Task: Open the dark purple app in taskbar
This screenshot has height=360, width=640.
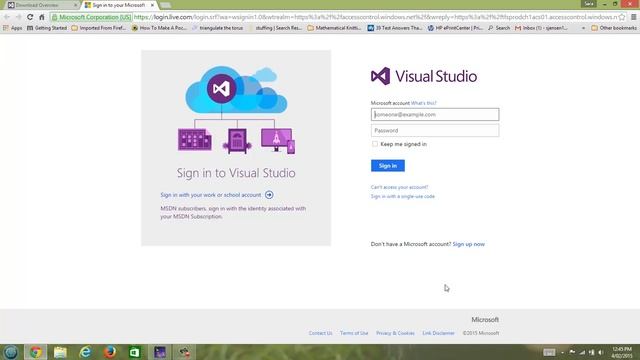Action: click(x=160, y=352)
